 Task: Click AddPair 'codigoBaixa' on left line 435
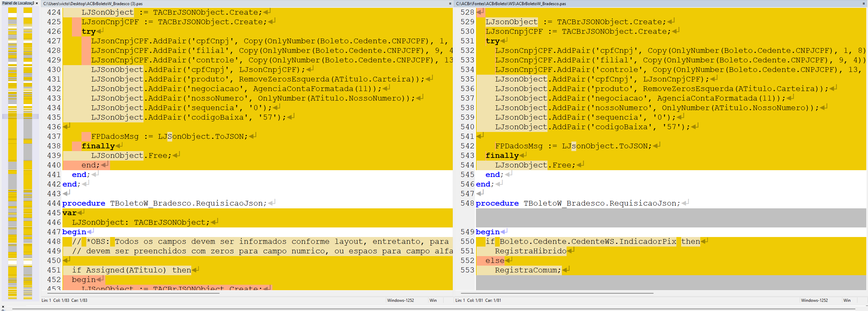(x=189, y=117)
